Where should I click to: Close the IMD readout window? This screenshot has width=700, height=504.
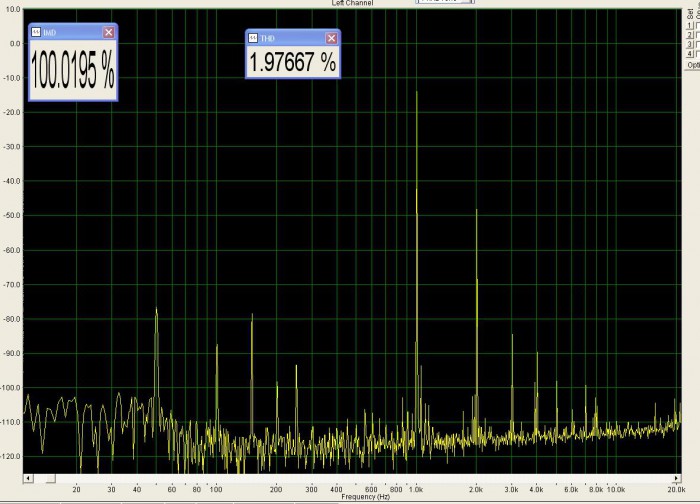108,32
